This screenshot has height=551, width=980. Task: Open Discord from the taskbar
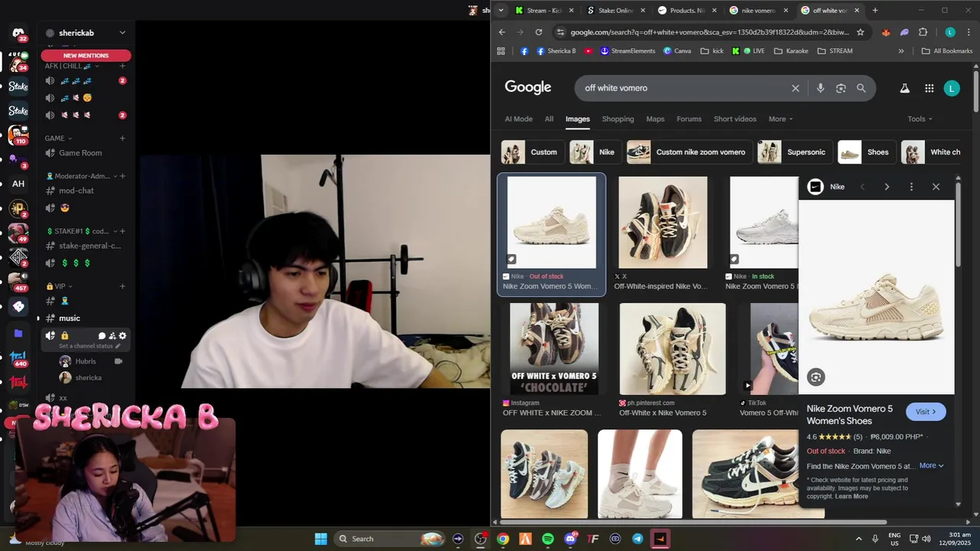[x=570, y=539]
